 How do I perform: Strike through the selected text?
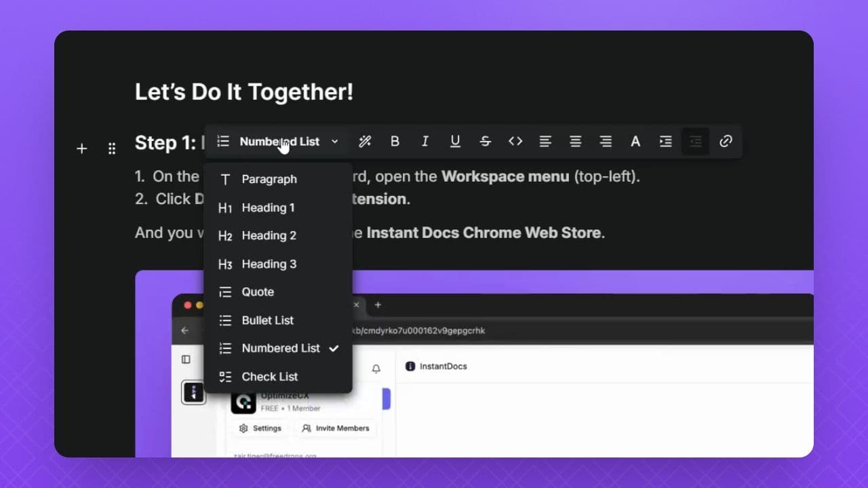[485, 141]
